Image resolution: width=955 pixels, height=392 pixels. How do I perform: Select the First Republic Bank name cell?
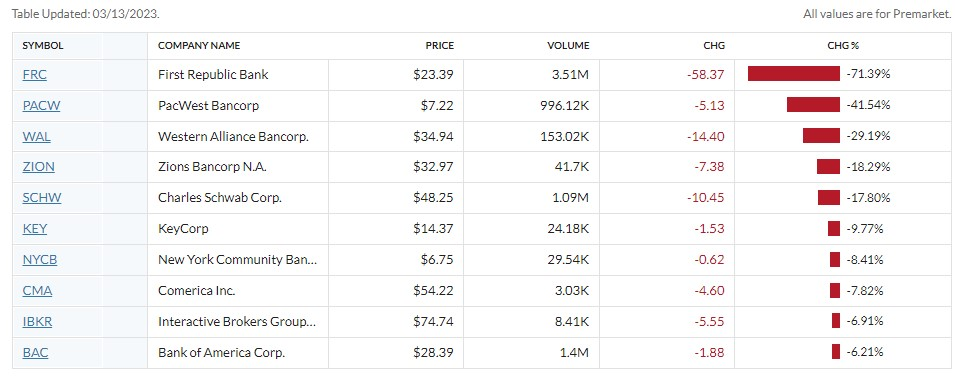238,75
